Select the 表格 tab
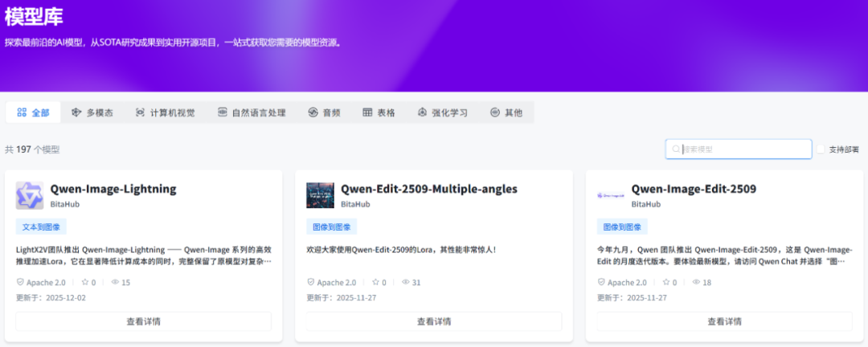Viewport: 868px width, 347px height. pos(379,113)
